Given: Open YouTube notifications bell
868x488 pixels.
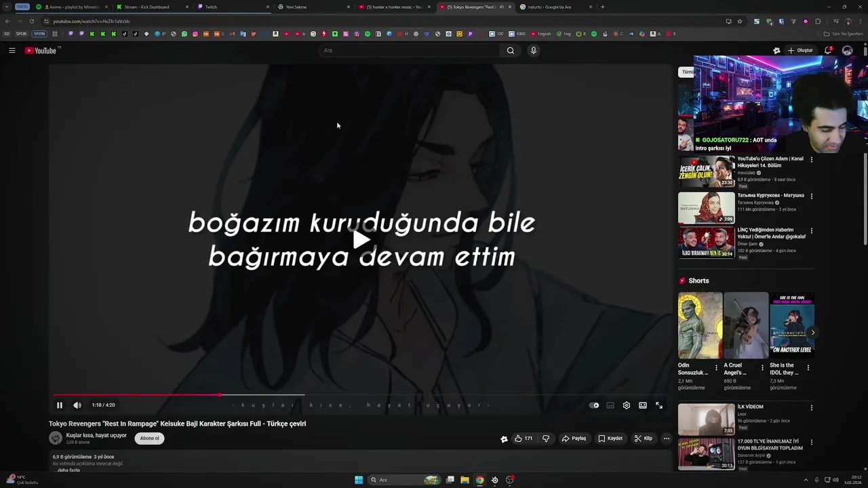Looking at the screenshot, I should 828,50.
